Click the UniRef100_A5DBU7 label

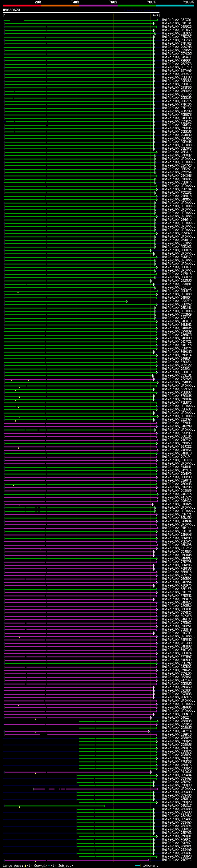pyautogui.click(x=176, y=392)
